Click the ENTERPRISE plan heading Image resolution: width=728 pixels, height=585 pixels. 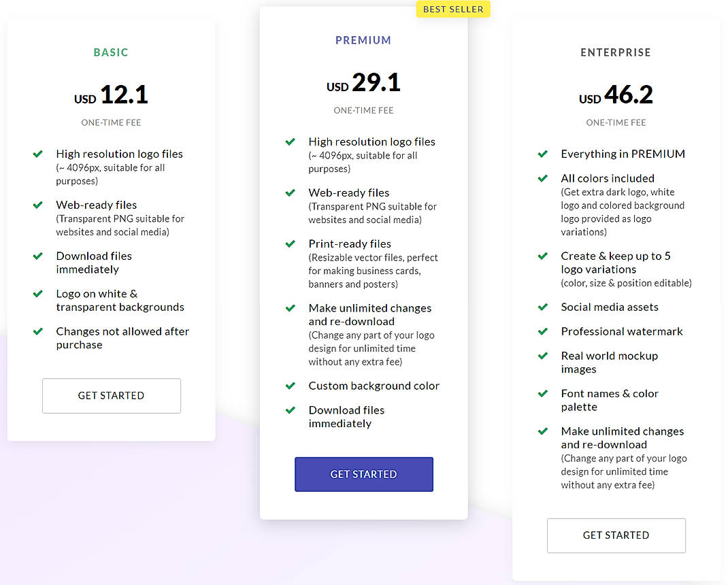point(616,52)
